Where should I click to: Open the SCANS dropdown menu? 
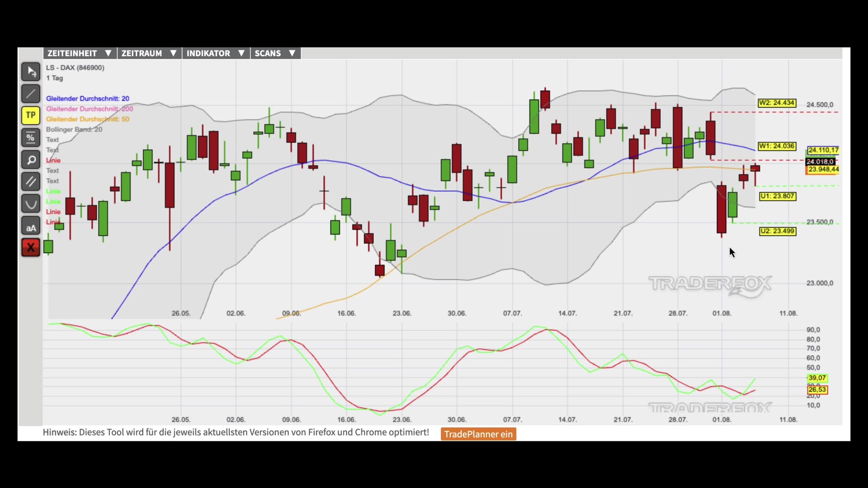(275, 53)
